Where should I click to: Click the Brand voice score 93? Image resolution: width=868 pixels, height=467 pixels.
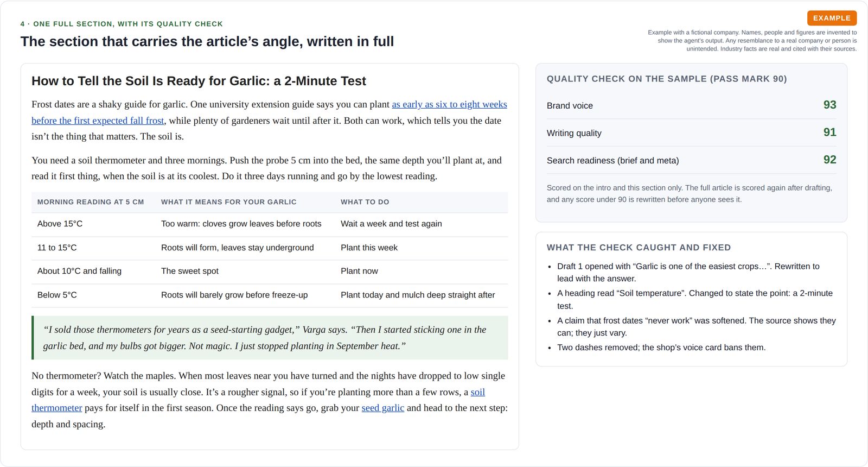click(x=829, y=105)
